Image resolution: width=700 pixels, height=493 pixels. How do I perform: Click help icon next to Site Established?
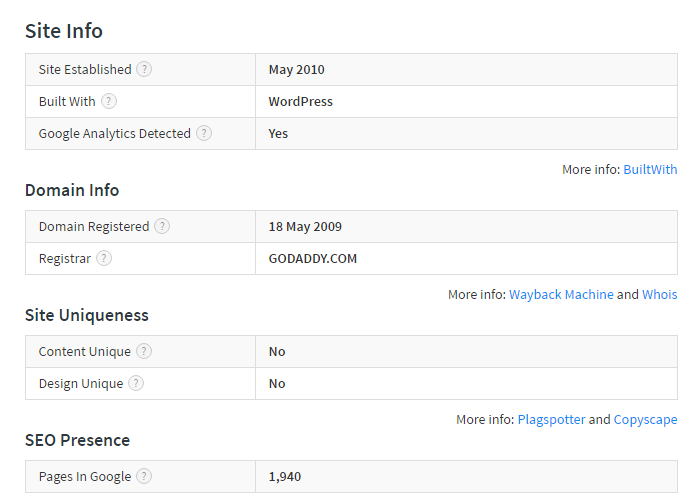144,70
